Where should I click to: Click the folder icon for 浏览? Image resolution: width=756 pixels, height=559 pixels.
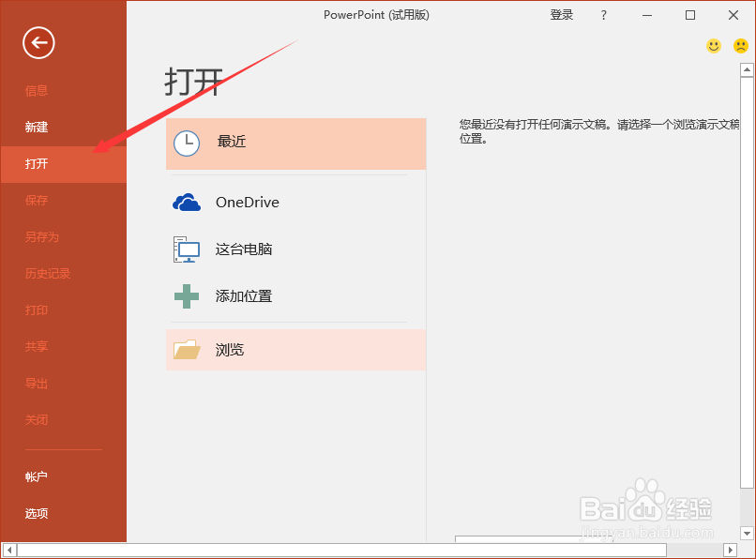[x=187, y=350]
